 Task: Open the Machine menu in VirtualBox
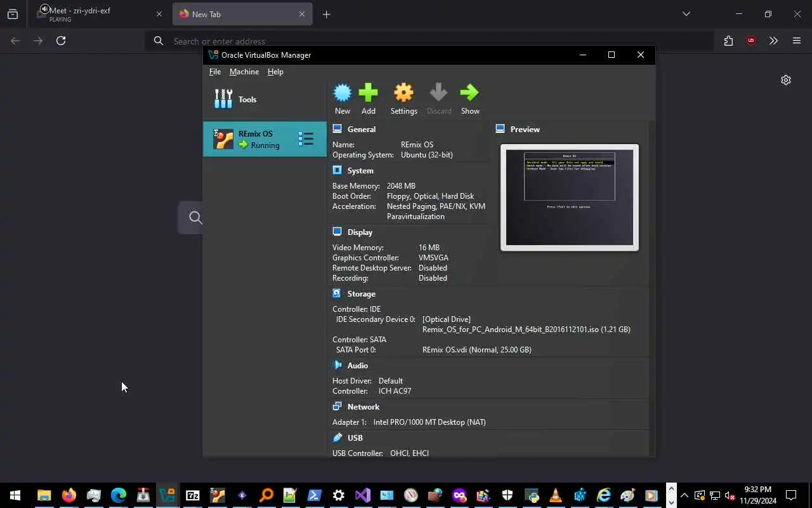(x=244, y=72)
